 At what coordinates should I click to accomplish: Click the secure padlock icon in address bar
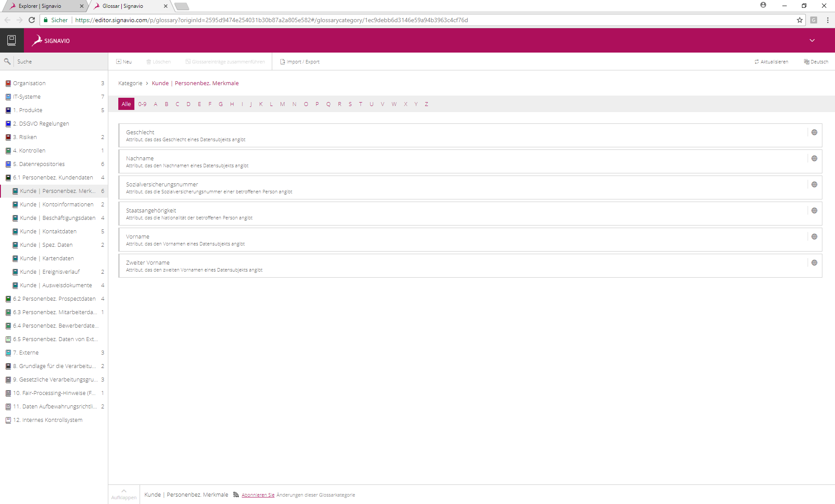point(46,20)
